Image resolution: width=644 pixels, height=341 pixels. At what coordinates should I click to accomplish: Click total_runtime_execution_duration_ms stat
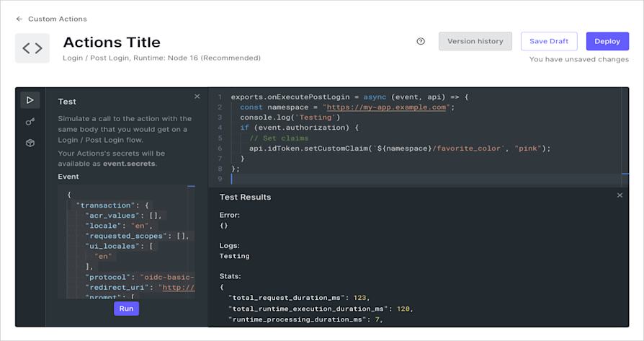321,309
